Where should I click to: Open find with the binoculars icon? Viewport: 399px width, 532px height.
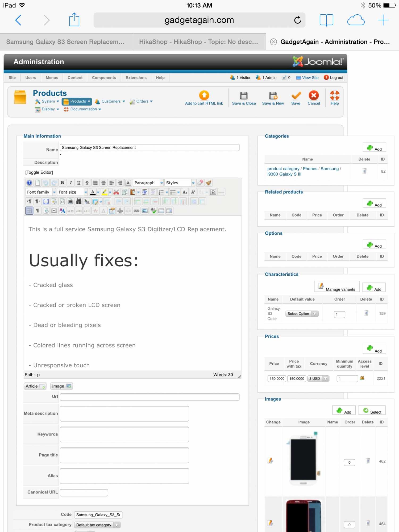click(79, 201)
